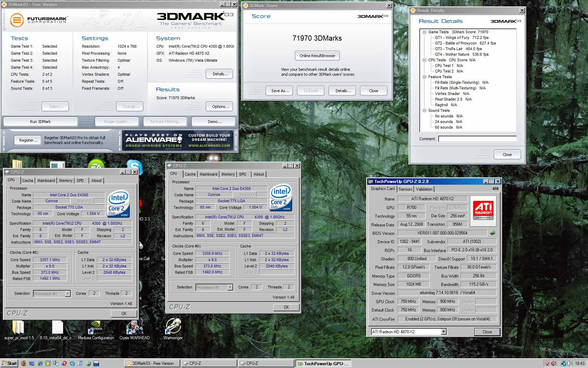Switch to Sensors tab in GPU-Z
This screenshot has width=588, height=368.
click(x=405, y=189)
